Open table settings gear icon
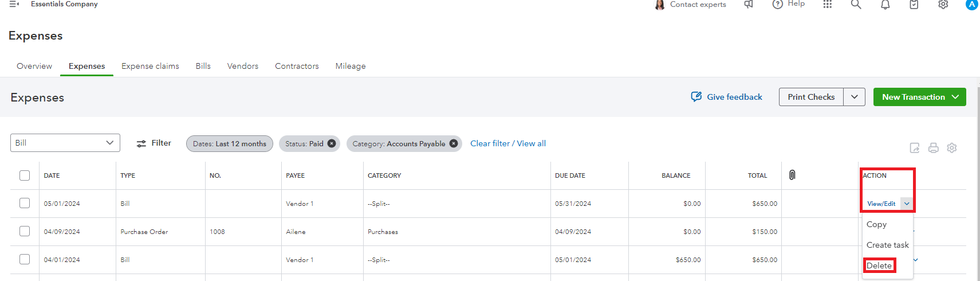The height and width of the screenshot is (281, 980). coord(952,148)
